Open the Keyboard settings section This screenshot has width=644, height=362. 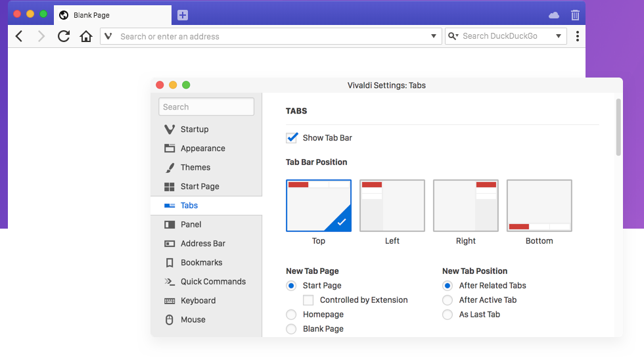coord(206,301)
